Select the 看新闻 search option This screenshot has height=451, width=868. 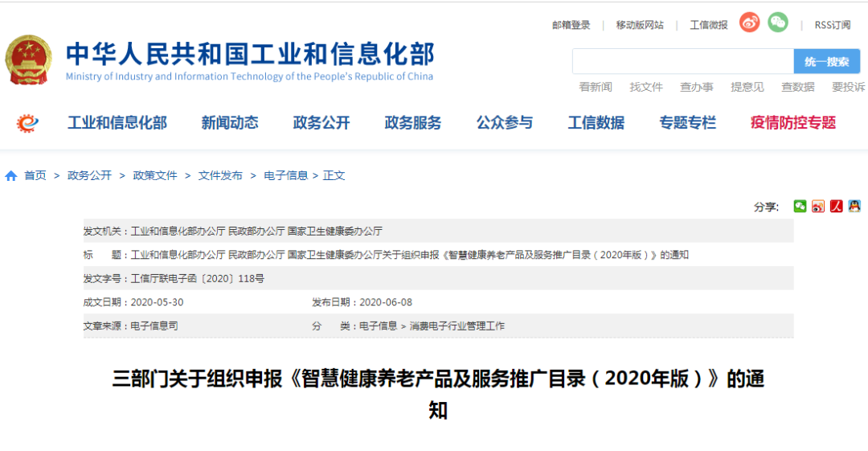coord(595,87)
